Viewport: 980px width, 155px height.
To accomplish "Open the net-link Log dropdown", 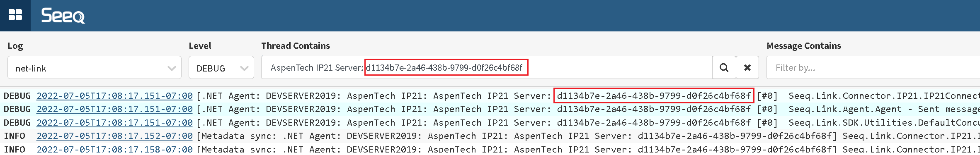I will (x=95, y=67).
